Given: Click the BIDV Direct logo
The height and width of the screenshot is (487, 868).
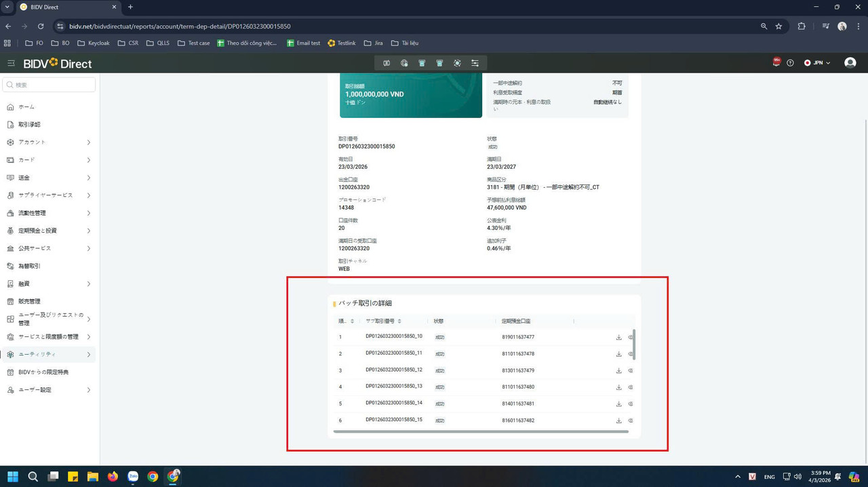Looking at the screenshot, I should click(58, 63).
